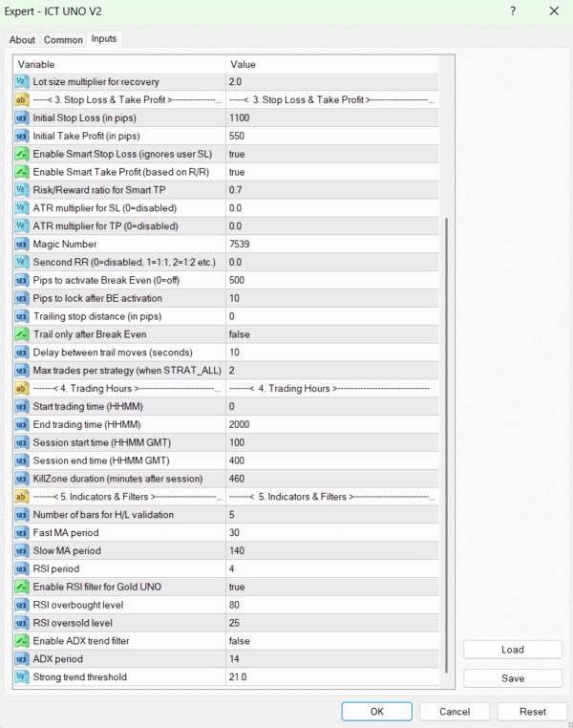Click the string icon for 4. Trading Hours
The width and height of the screenshot is (573, 728).
[21, 389]
